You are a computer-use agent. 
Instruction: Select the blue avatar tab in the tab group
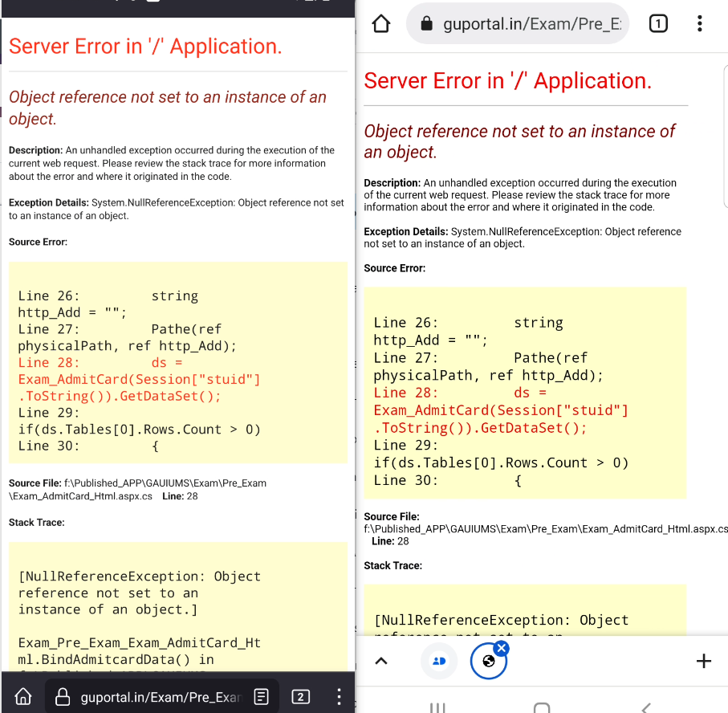pyautogui.click(x=438, y=660)
